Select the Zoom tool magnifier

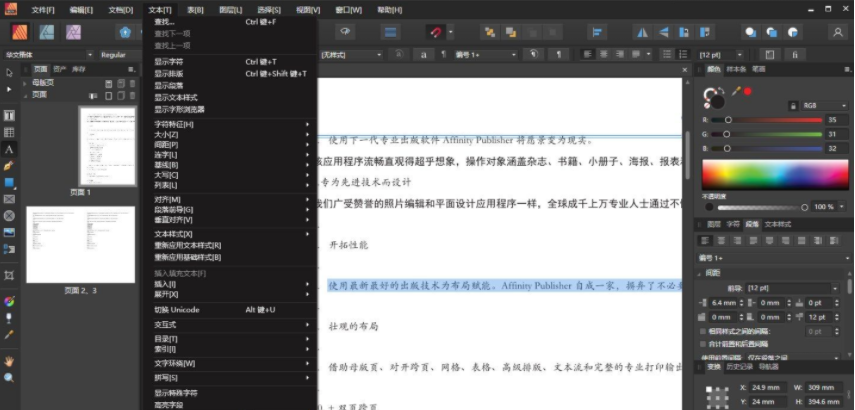tap(9, 378)
